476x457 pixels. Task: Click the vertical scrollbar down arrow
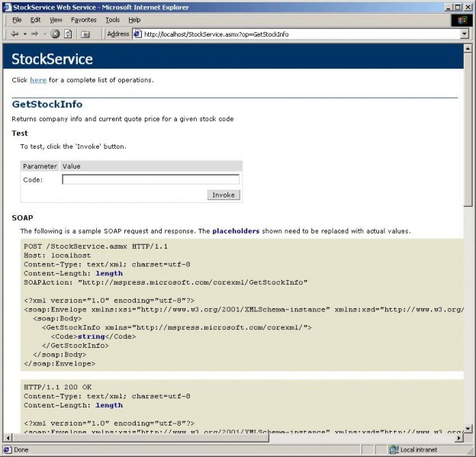click(468, 428)
